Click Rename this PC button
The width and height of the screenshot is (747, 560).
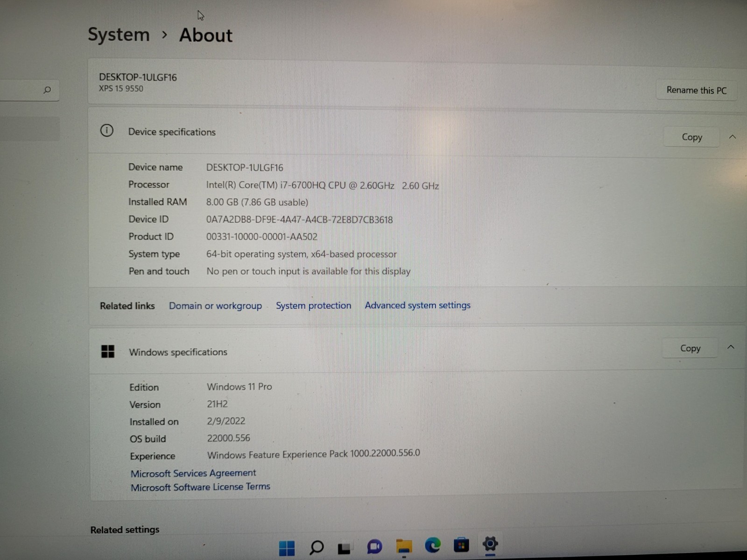coord(696,90)
